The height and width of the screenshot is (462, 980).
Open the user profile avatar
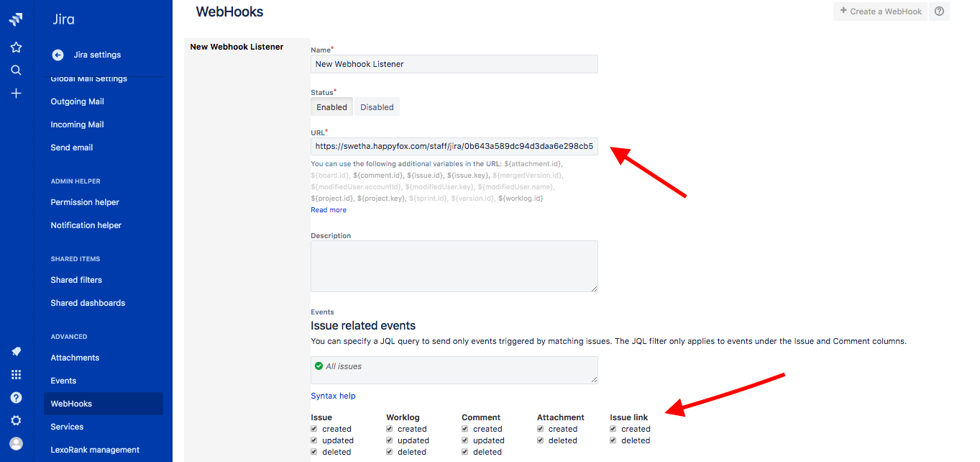pos(16,444)
